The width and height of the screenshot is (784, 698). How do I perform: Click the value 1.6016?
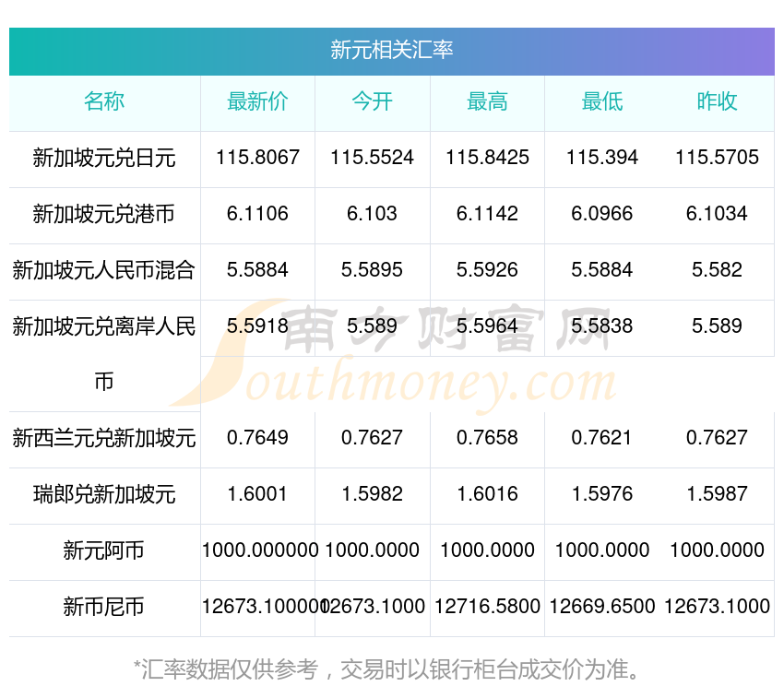487,494
